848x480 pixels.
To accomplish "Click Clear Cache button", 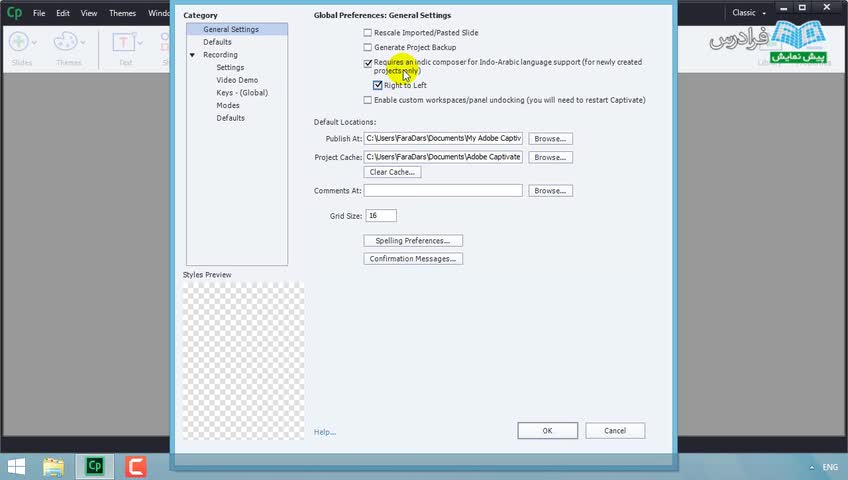I will (x=392, y=172).
